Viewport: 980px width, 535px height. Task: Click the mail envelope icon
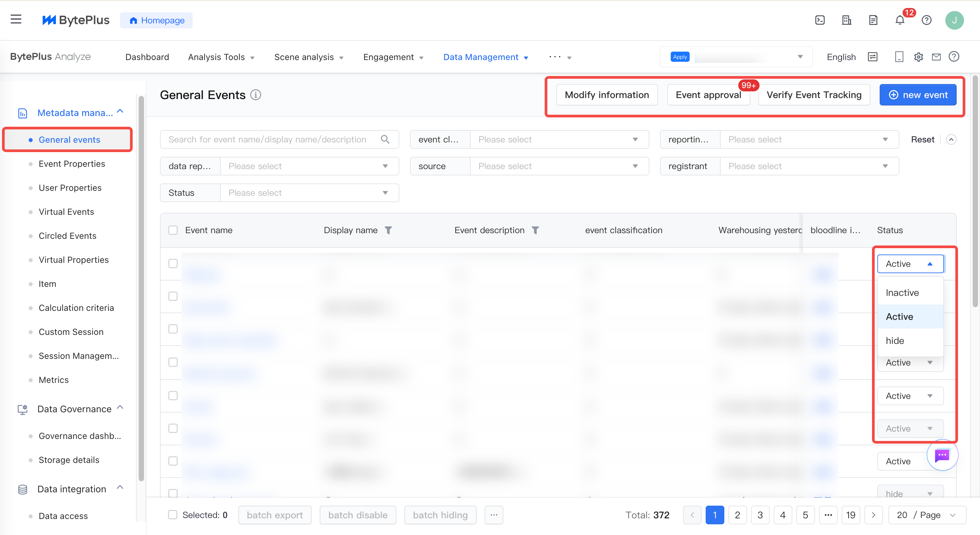(936, 57)
